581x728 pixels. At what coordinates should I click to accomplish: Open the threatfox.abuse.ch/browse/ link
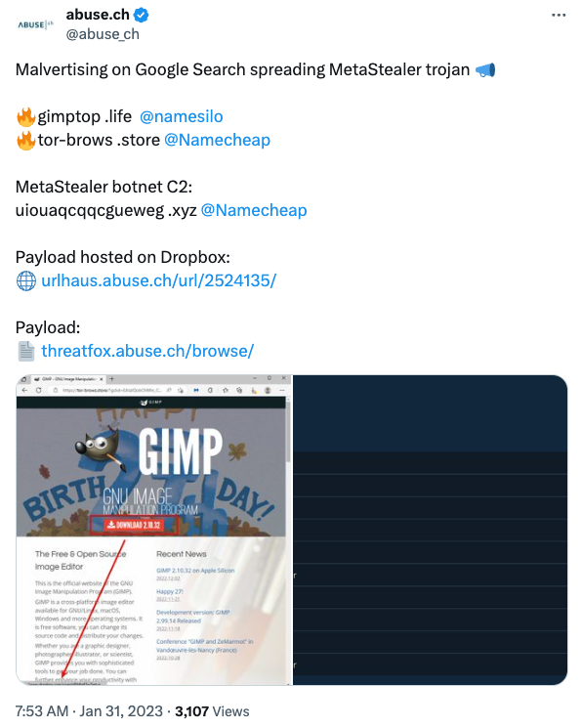pyautogui.click(x=147, y=351)
